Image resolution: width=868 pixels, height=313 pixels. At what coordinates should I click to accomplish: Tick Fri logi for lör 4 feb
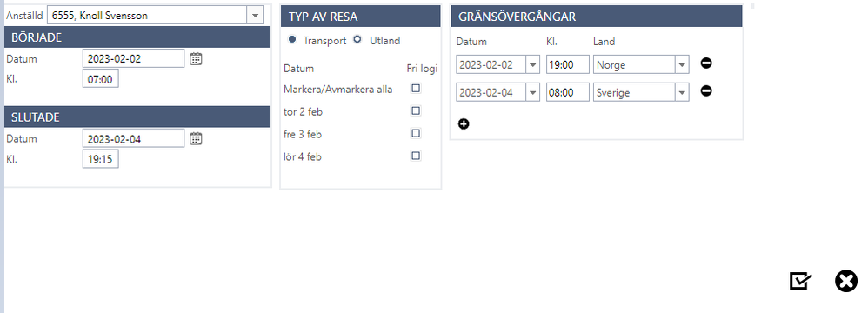click(x=416, y=156)
